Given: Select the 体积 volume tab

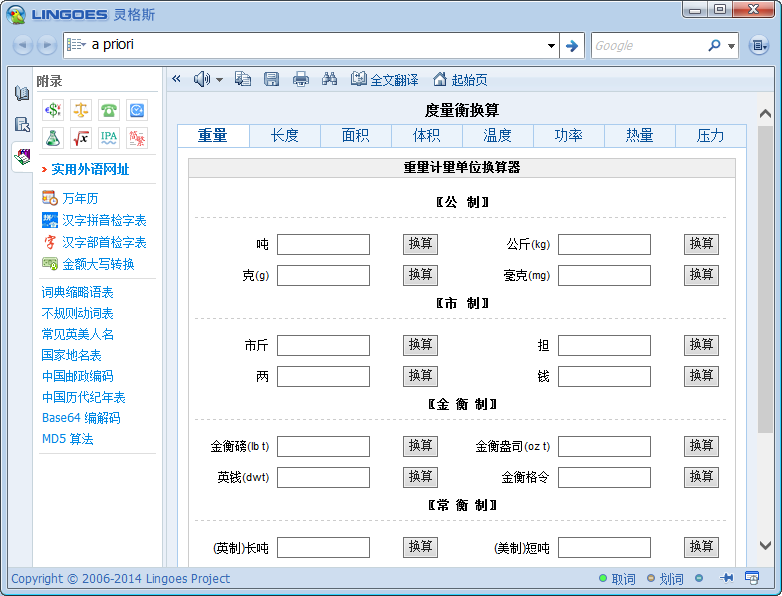Looking at the screenshot, I should [x=426, y=136].
